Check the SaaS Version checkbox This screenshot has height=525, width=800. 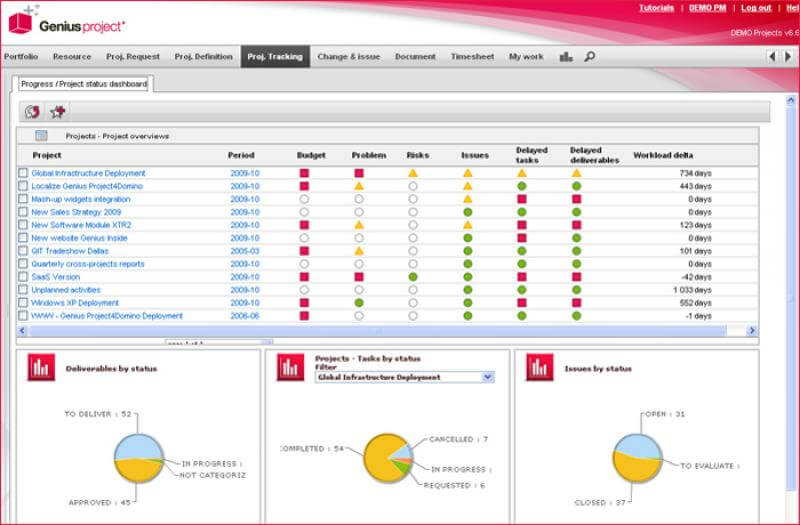coord(23,277)
